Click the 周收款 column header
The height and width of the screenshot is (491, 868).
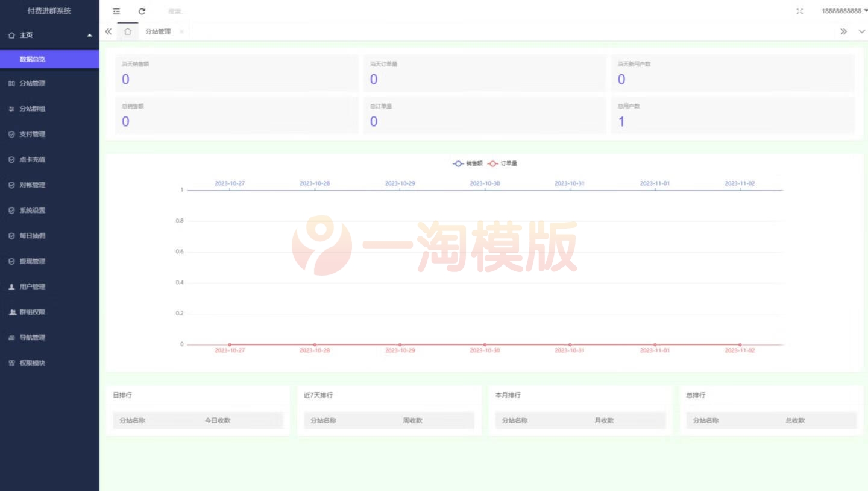tap(413, 420)
